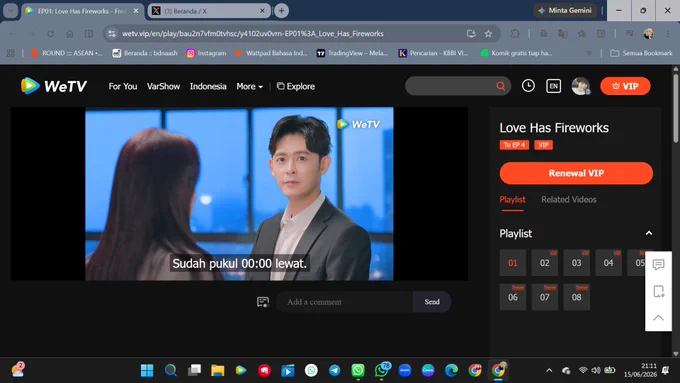Click the orange VIP button in header
Image resolution: width=680 pixels, height=383 pixels.
pos(625,86)
